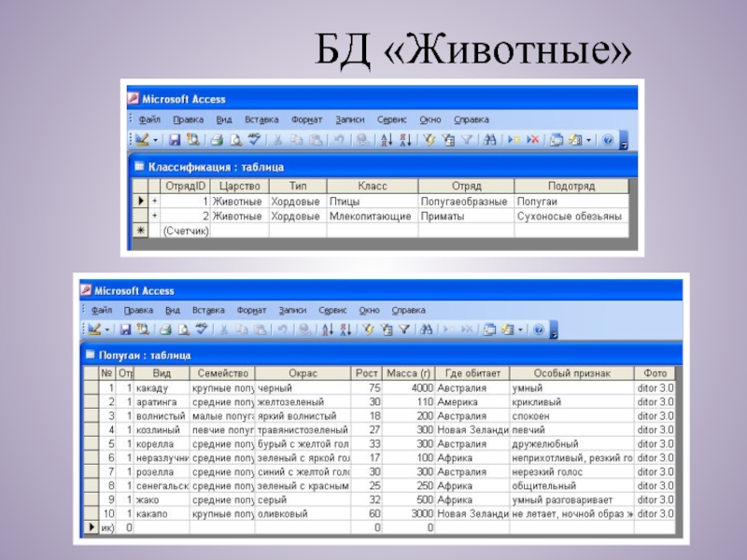Click the Save icon in the Попугаи window toolbar
The height and width of the screenshot is (560, 747).
pyautogui.click(x=125, y=329)
